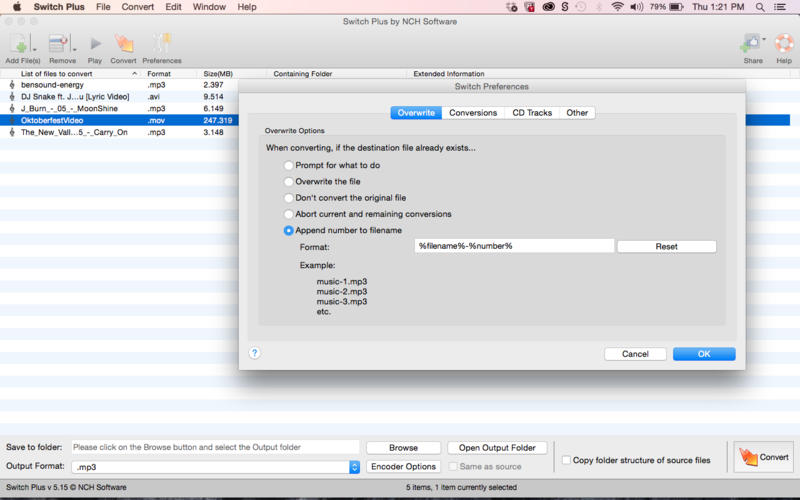Click the music note icon beside DJ Snake file
This screenshot has height=500, width=800.
click(x=12, y=96)
